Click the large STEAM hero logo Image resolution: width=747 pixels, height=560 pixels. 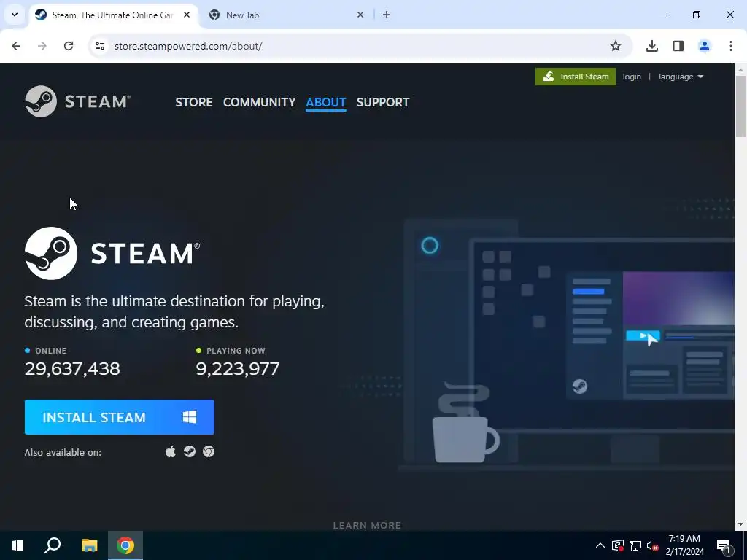pyautogui.click(x=112, y=253)
